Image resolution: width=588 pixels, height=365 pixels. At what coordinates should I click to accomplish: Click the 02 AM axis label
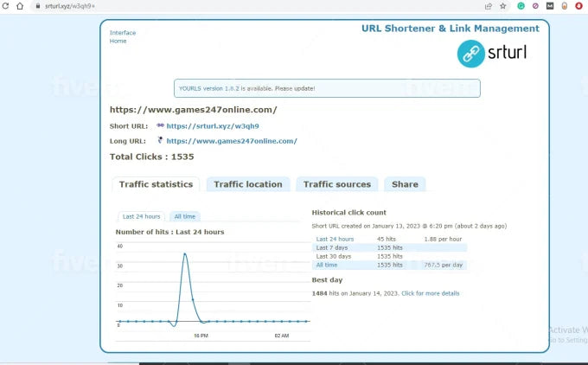(282, 336)
